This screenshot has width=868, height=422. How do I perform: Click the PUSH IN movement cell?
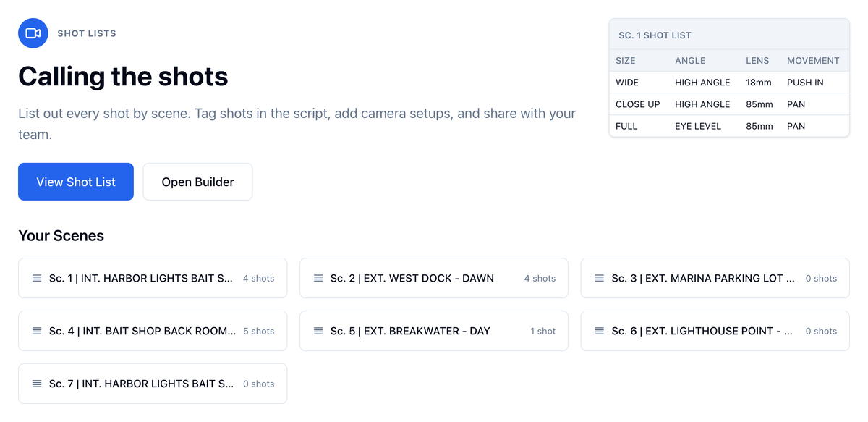pos(805,83)
